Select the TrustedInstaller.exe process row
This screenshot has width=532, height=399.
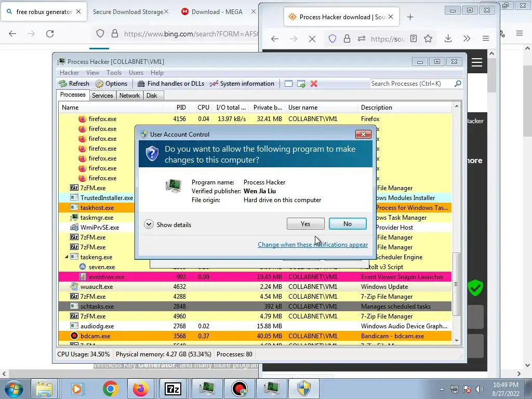coord(255,197)
